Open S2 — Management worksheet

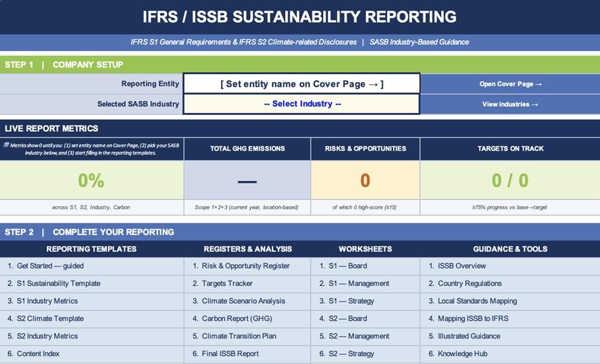coord(365,336)
